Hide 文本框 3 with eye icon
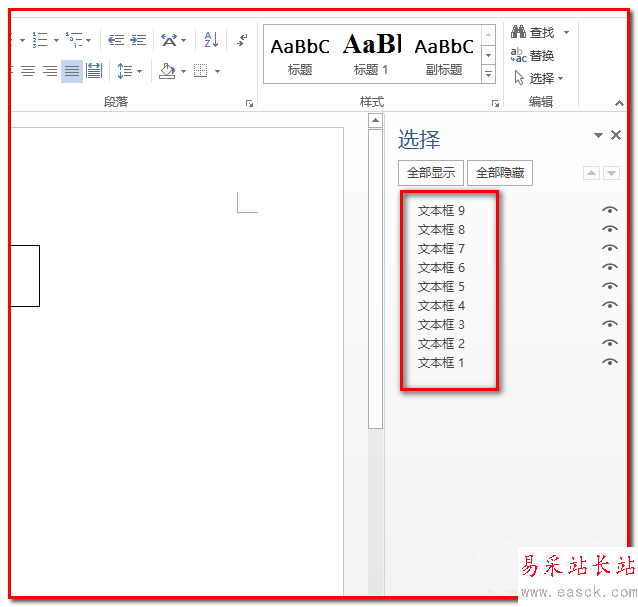The height and width of the screenshot is (607, 638). click(x=610, y=324)
